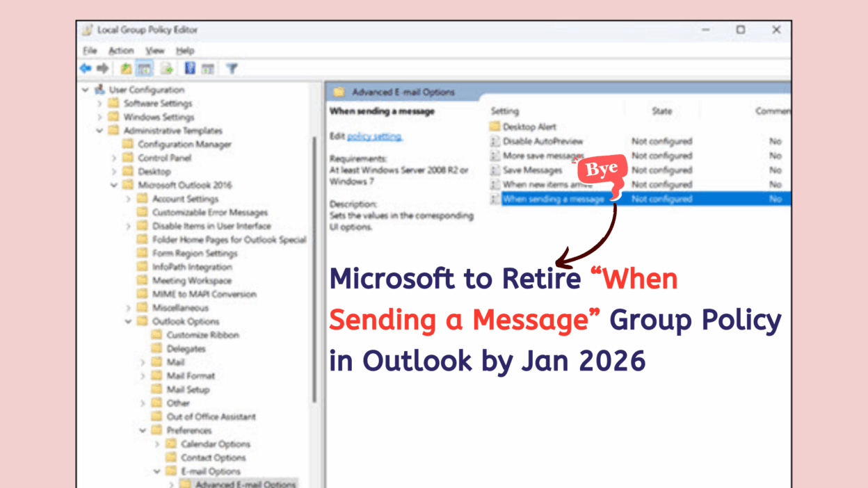Select the Customize Ribbon folder in tree
The height and width of the screenshot is (488, 868).
pyautogui.click(x=202, y=335)
